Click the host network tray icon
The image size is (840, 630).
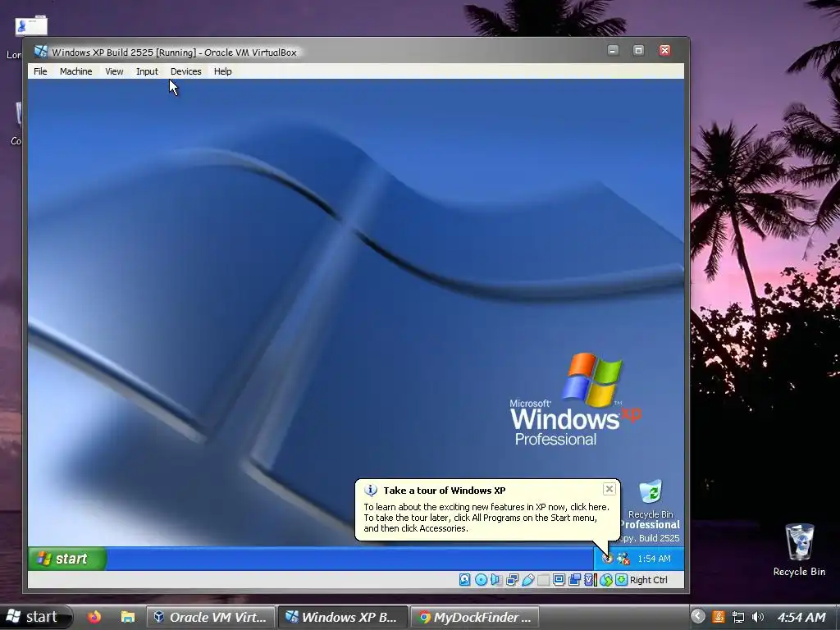tap(738, 617)
